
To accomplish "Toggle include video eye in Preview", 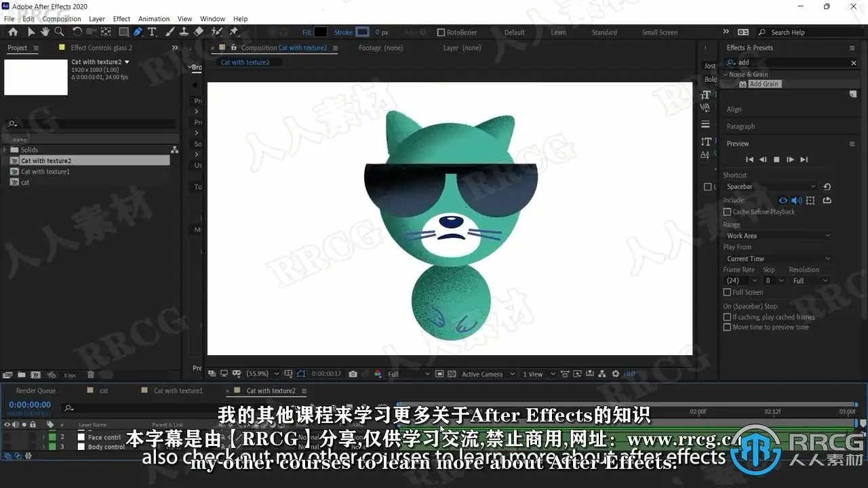I will (783, 200).
